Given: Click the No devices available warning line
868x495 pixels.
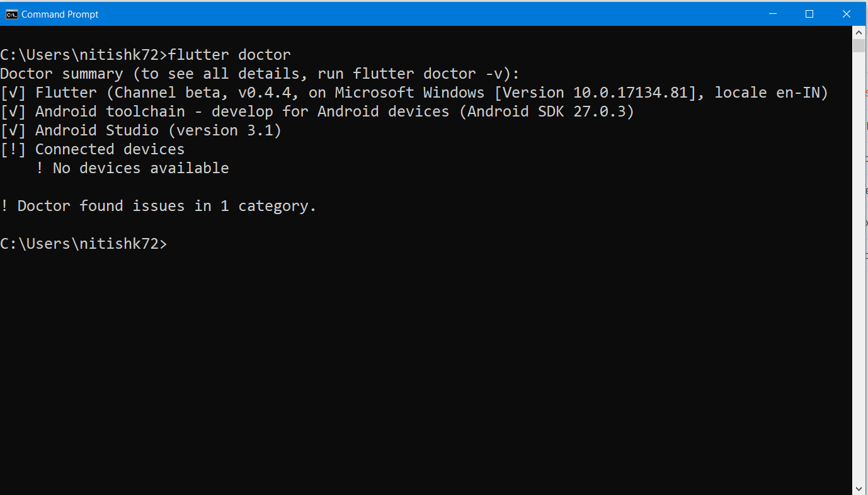Looking at the screenshot, I should pos(134,168).
